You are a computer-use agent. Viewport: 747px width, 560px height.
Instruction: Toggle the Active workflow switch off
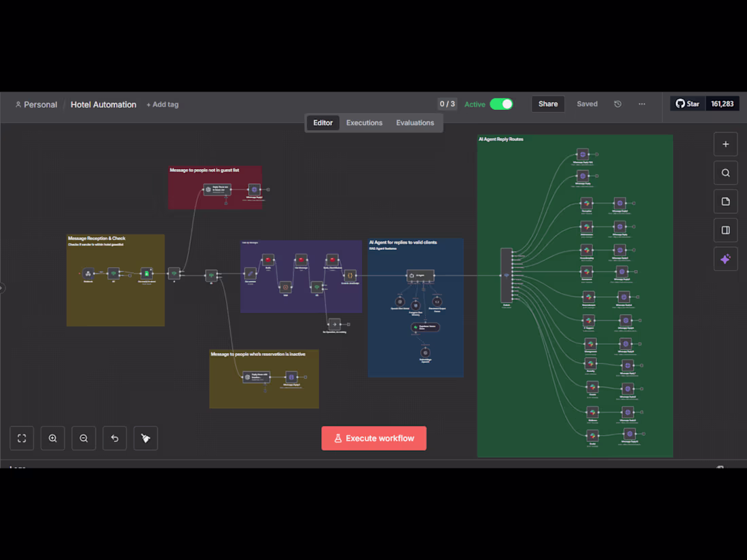pyautogui.click(x=501, y=104)
